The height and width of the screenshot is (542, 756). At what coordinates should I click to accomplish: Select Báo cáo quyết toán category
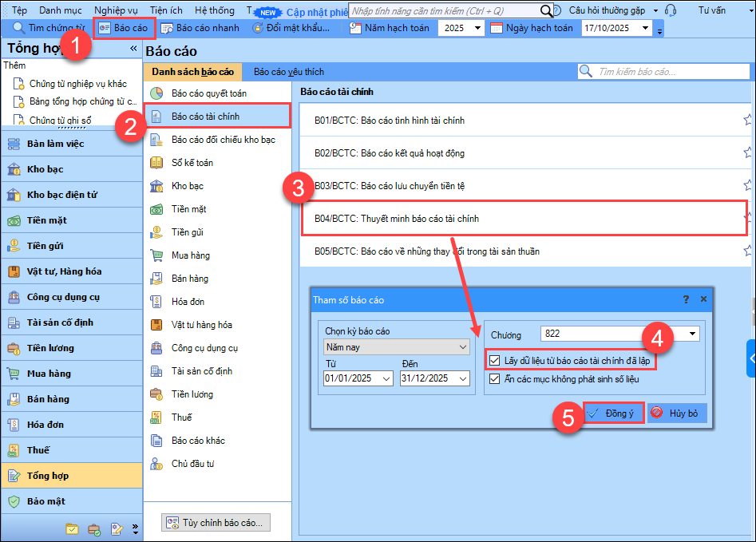click(x=208, y=93)
